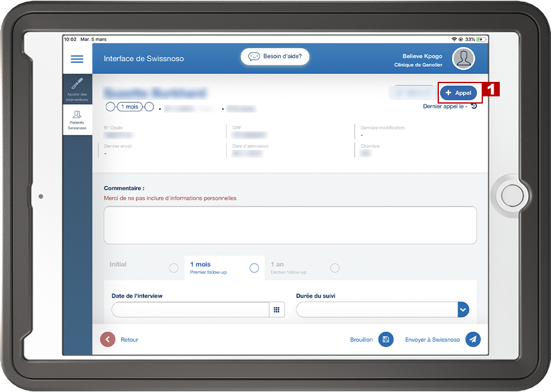Viewport: 551px width, 392px height.
Task: Open Ajouter des interventions in the sidebar
Action: 77,90
